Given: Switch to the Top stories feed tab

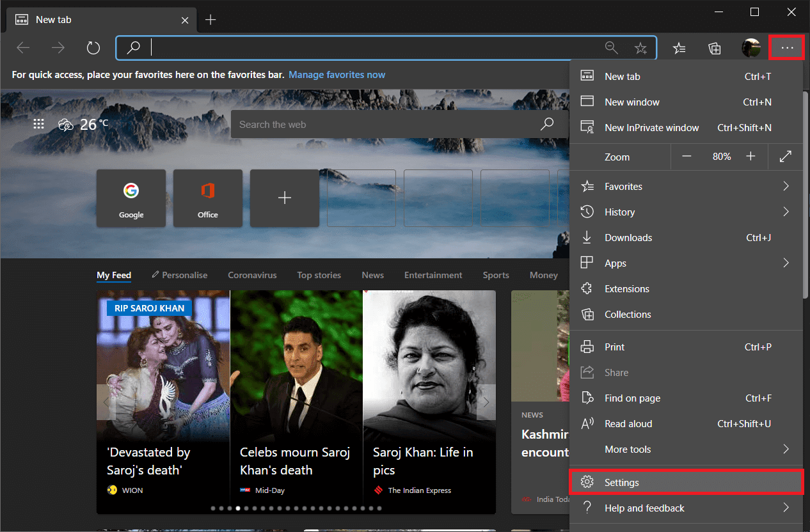Looking at the screenshot, I should pyautogui.click(x=319, y=276).
